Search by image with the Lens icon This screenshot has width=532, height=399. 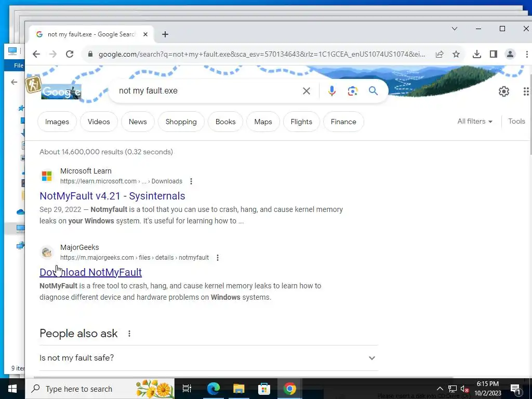coord(353,91)
